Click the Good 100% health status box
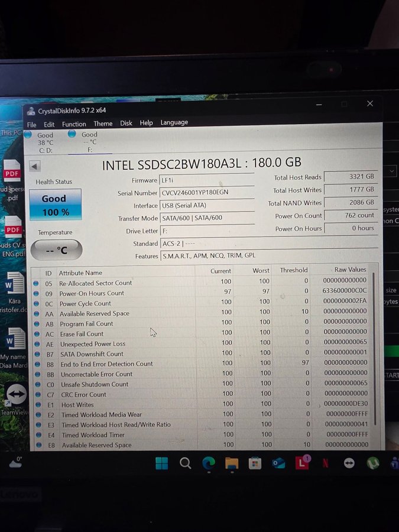 [x=55, y=205]
